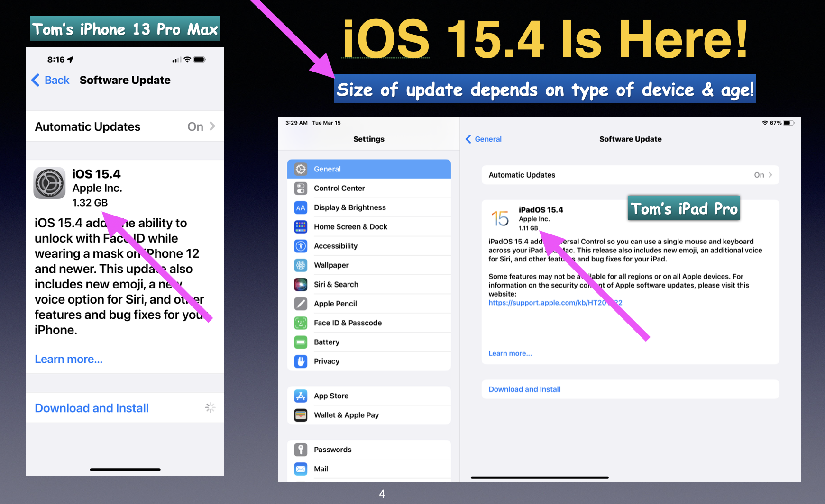The image size is (825, 504).
Task: Click the iOS 15.4 gear update icon on iPhone
Action: [49, 183]
